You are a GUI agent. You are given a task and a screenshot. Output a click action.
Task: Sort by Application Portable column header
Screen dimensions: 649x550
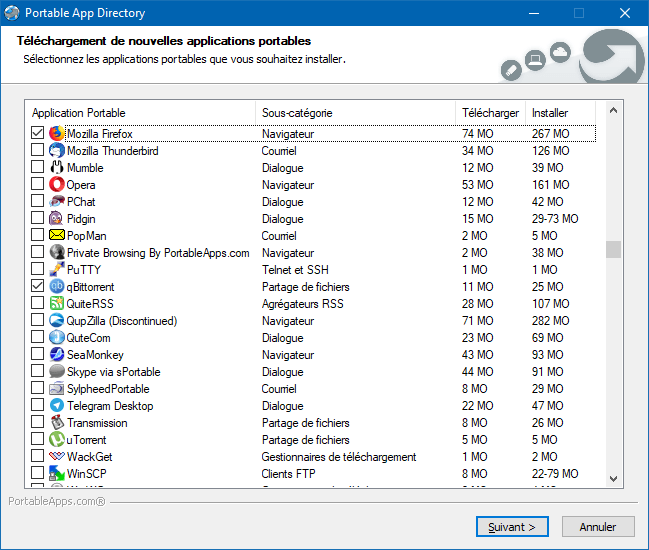(x=140, y=113)
